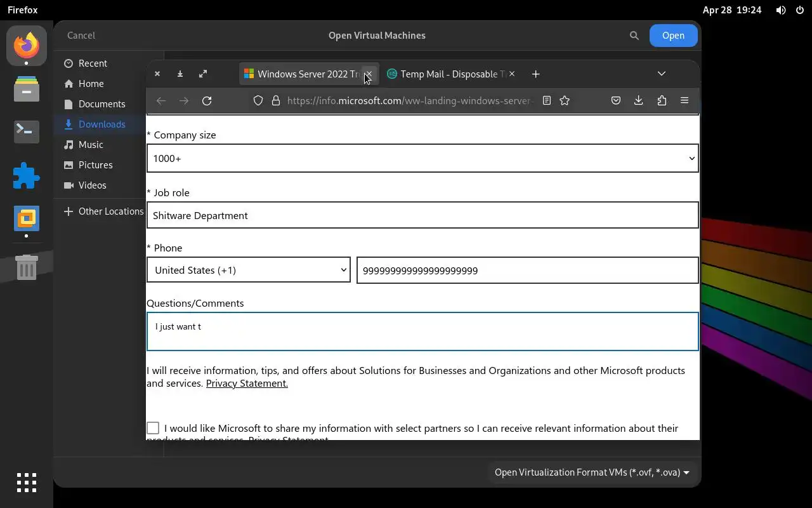Check the share with partners checkbox
Image resolution: width=812 pixels, height=508 pixels.
153,428
